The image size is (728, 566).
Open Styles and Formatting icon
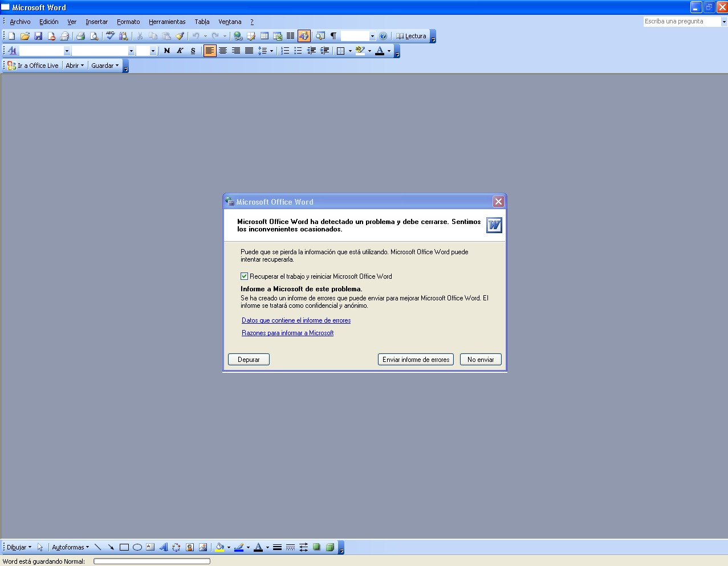click(12, 51)
